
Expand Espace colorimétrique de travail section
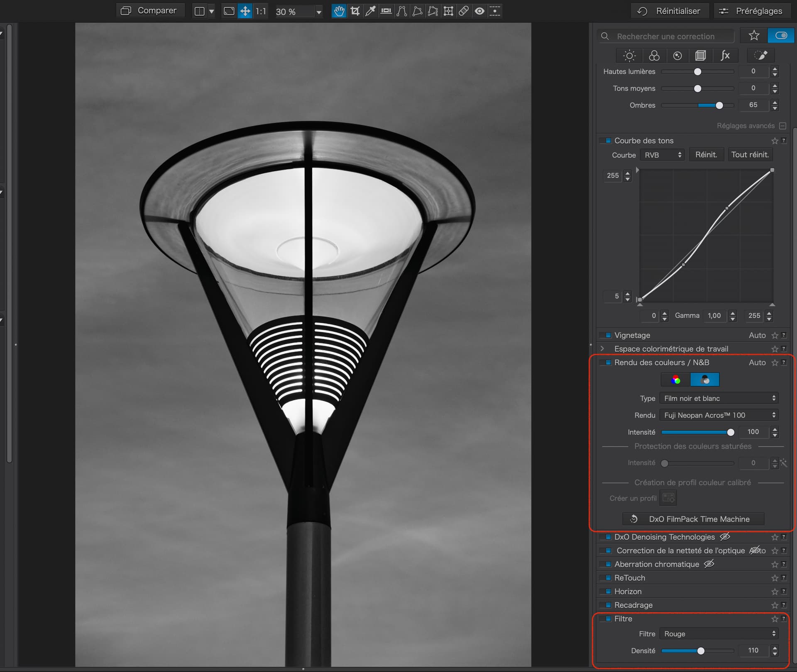pos(603,349)
